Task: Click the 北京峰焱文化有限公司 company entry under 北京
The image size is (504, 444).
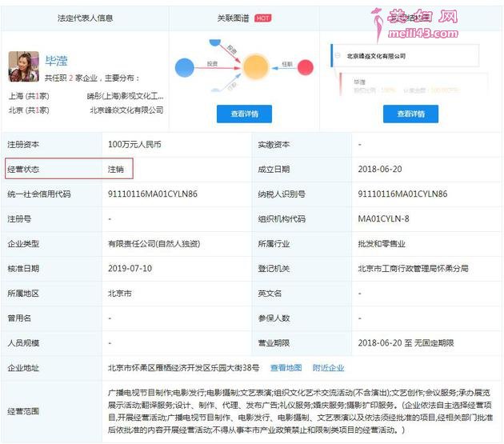Action: pos(126,110)
